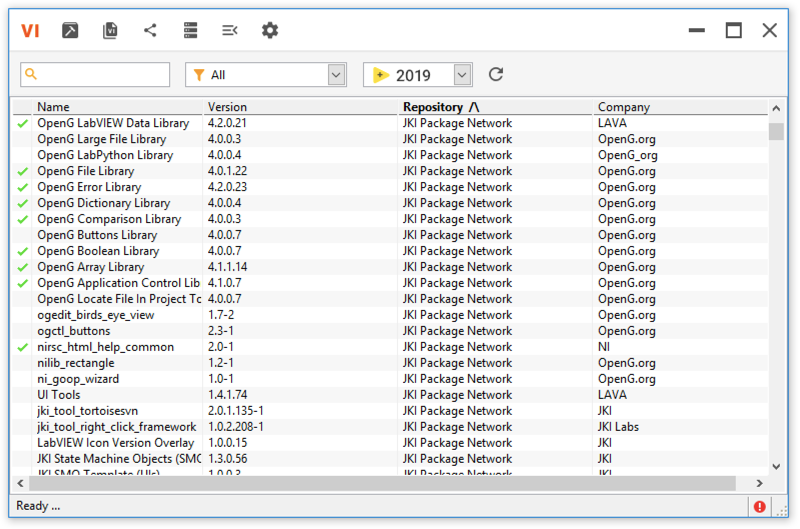This screenshot has height=529, width=800.
Task: Click the red error status icon
Action: pos(760,507)
